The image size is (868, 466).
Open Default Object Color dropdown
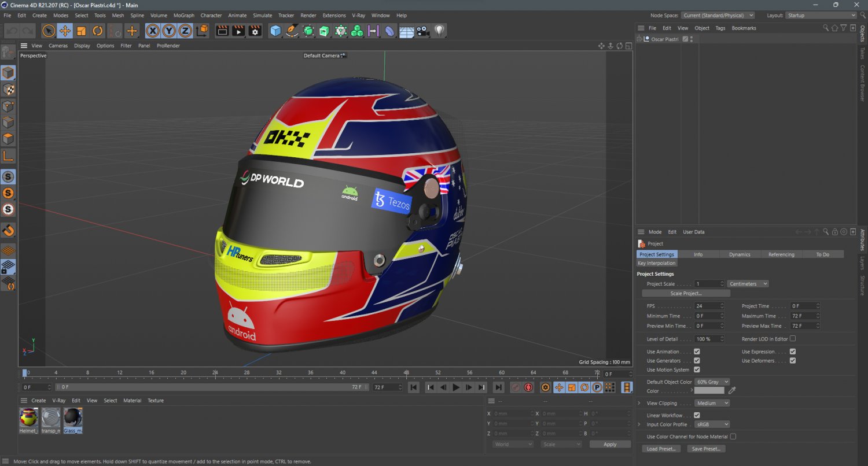coord(712,382)
